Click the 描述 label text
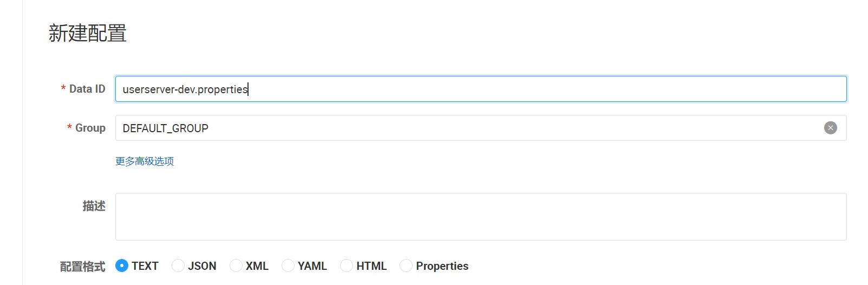The width and height of the screenshot is (868, 285). tap(94, 206)
